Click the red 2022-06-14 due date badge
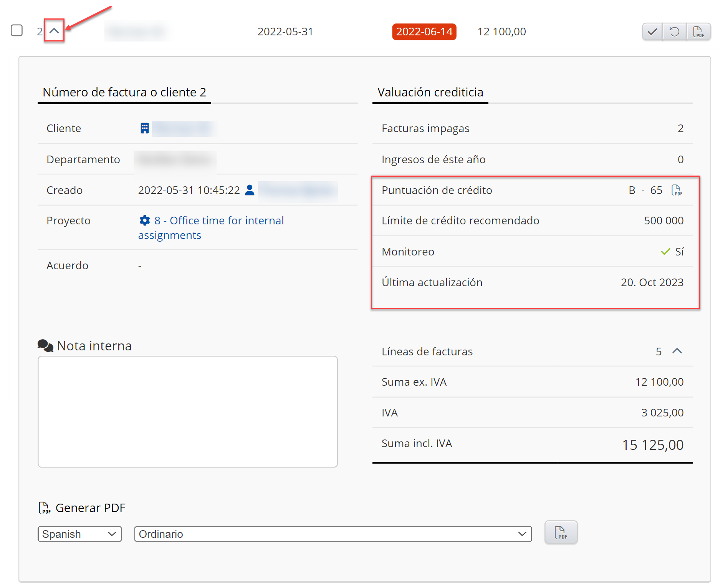This screenshot has height=587, width=728. tap(424, 32)
